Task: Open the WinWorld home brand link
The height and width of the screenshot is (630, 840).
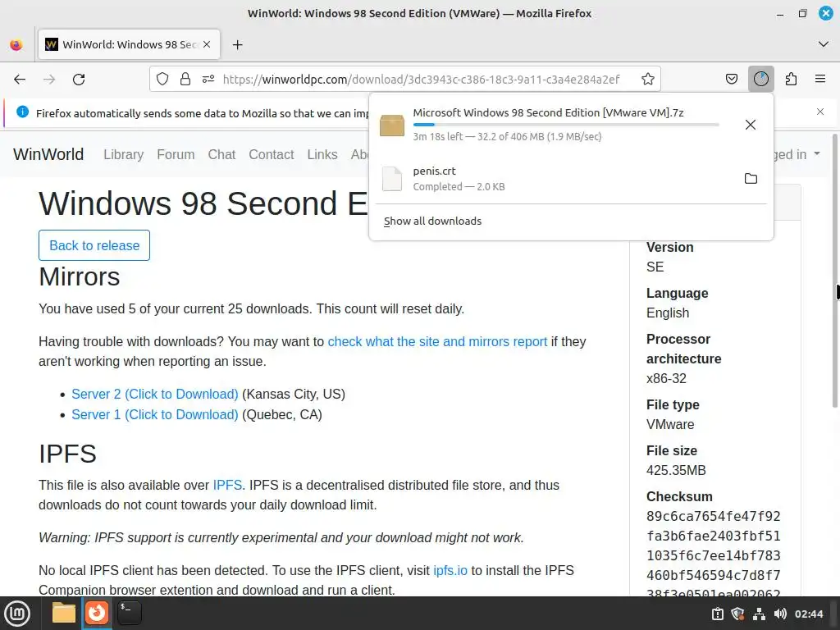Action: [x=48, y=154]
